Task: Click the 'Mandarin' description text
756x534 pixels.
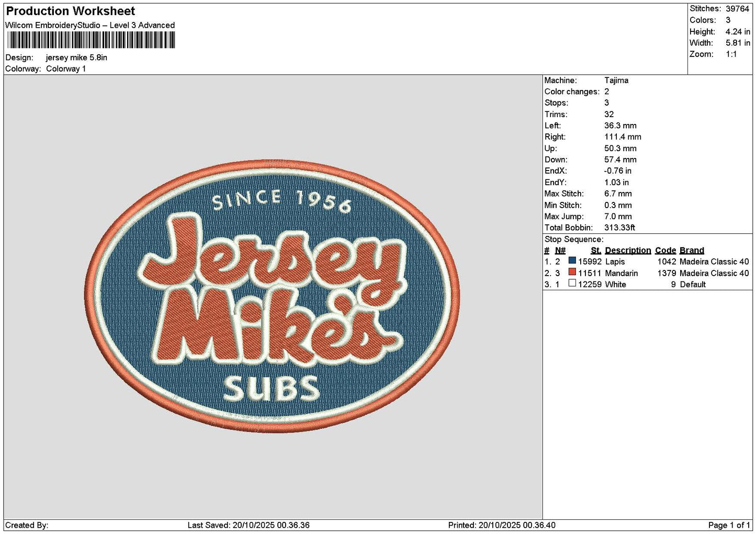Action: point(622,273)
